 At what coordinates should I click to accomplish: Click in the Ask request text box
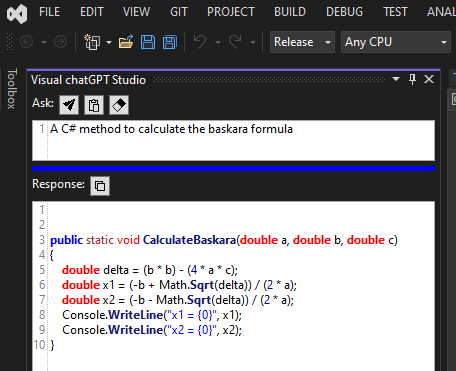(233, 140)
